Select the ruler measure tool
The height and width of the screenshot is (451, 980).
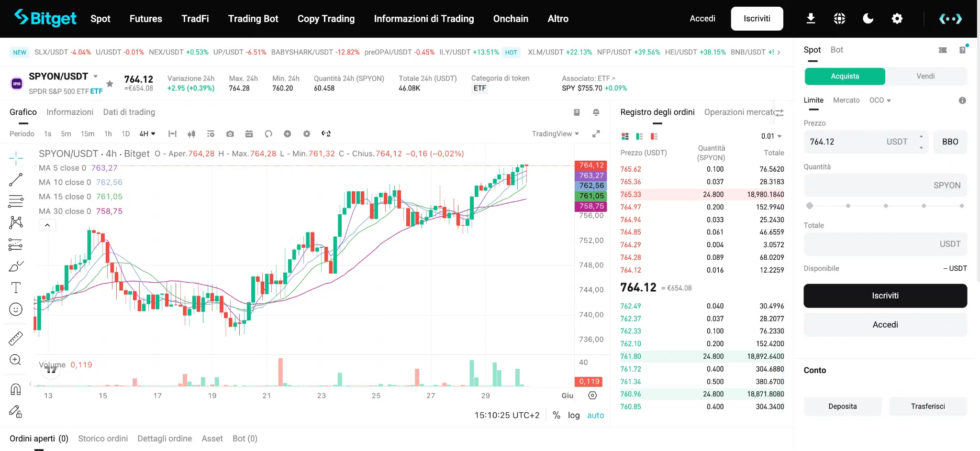coord(16,338)
